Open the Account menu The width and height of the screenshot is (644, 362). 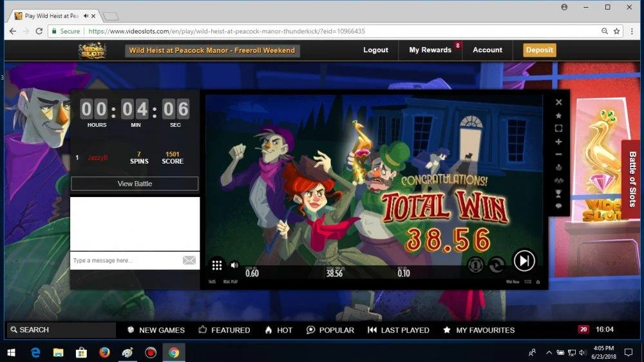click(487, 50)
